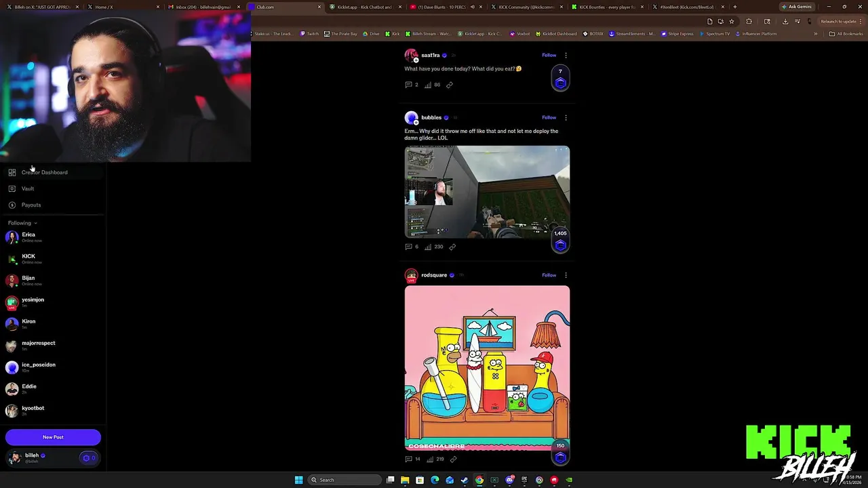
Task: Open Discord from the taskbar
Action: 509,480
